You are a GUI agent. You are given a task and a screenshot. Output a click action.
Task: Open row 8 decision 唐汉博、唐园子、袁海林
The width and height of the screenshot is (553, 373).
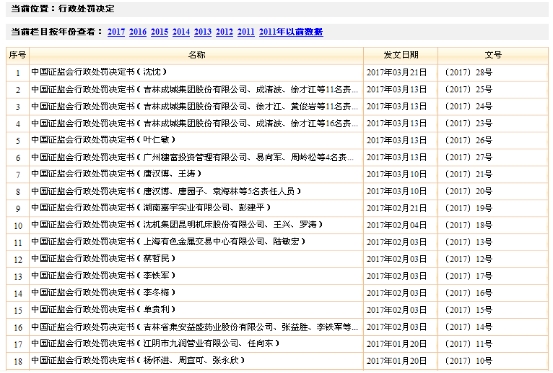(x=166, y=191)
